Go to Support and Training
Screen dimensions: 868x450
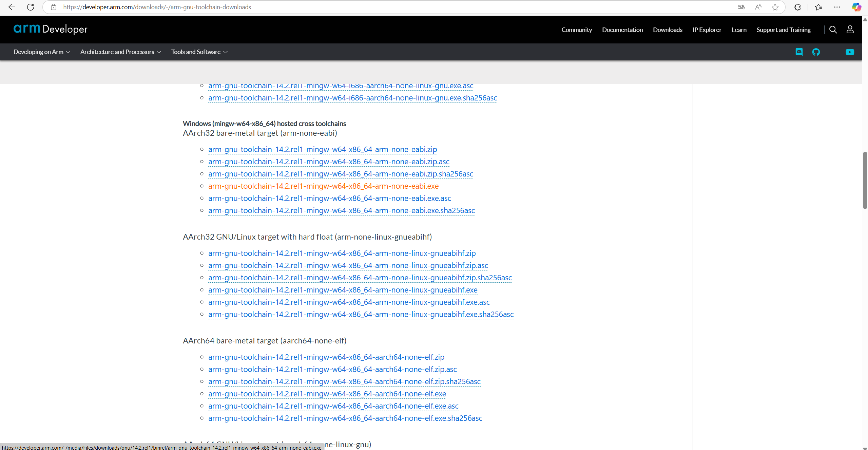(783, 30)
